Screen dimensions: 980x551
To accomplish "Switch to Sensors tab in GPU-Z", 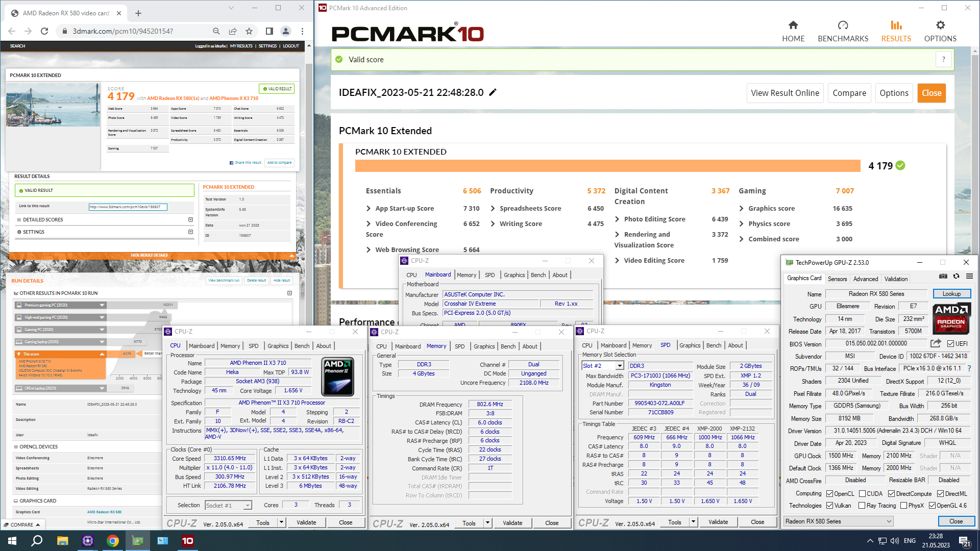I will [837, 279].
